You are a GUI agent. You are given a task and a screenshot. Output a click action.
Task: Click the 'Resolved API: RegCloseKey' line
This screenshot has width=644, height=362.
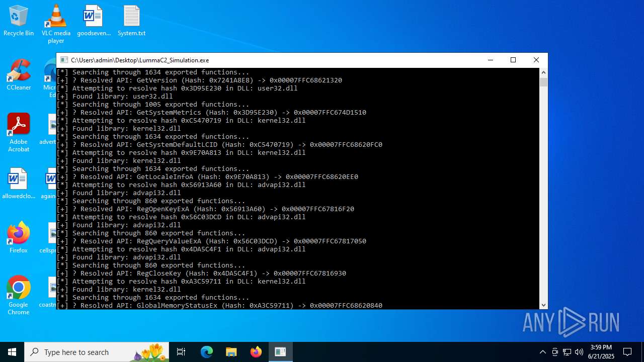tap(201, 273)
